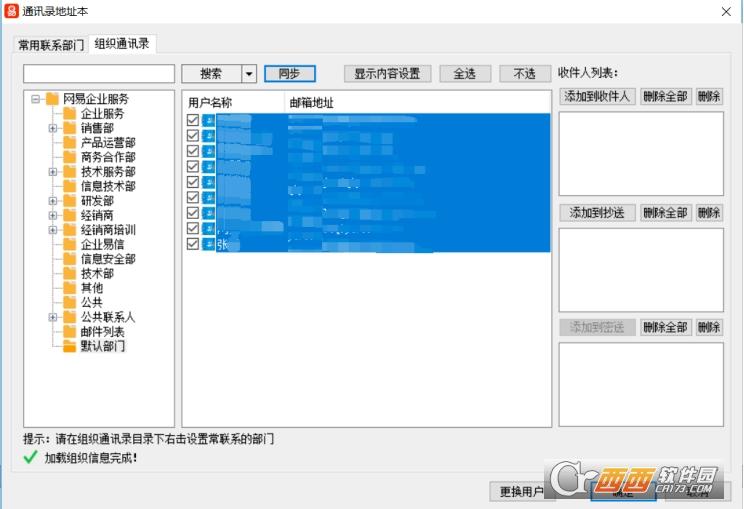Screen dimensions: 744x509
Task: Select the 信息技术部 tree item label
Action: pyautogui.click(x=108, y=186)
